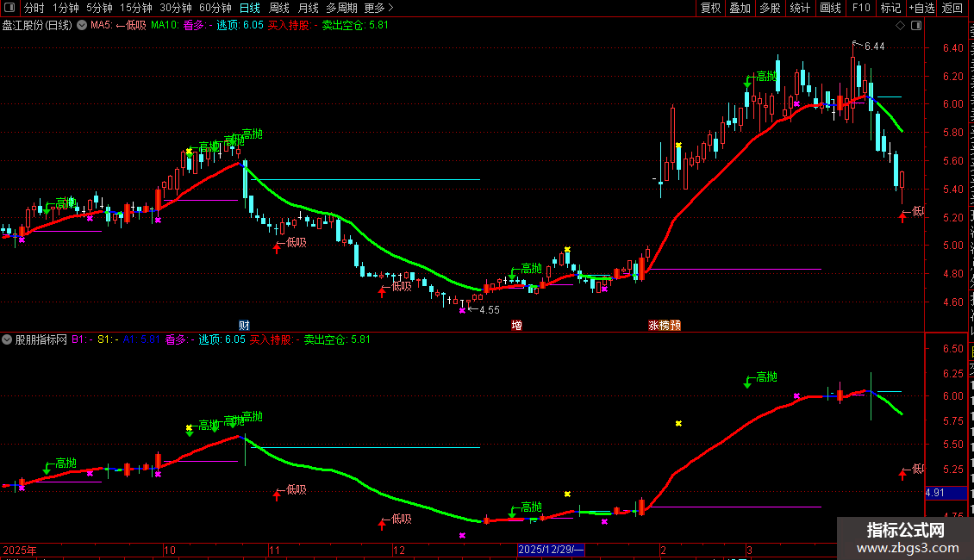Open the 多周期 multi-period view
This screenshot has height=560, width=974.
[341, 8]
